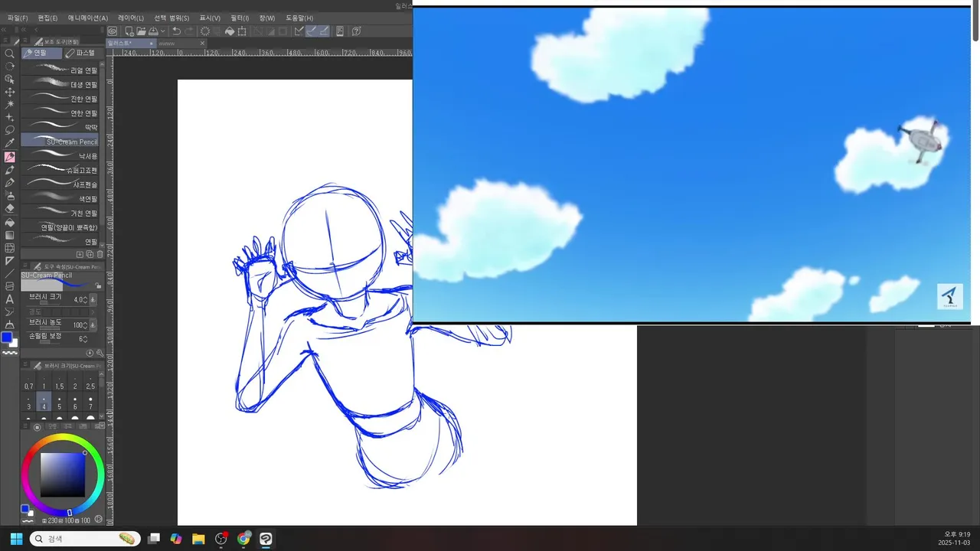Open the brush size dynamics settings button
Image resolution: width=980 pixels, height=551 pixels.
click(93, 300)
